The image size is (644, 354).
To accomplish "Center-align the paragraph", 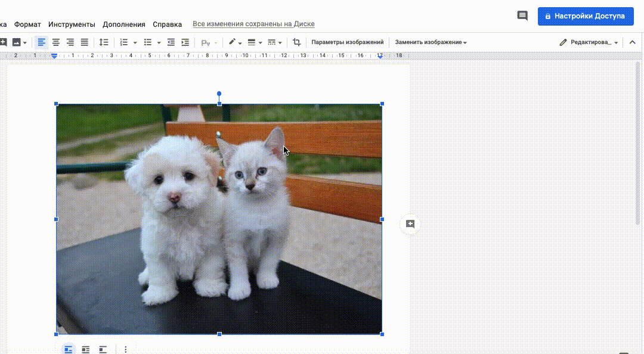I will (x=56, y=42).
